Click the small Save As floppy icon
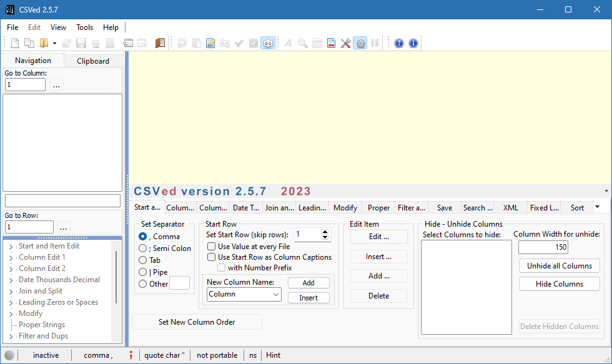The height and width of the screenshot is (364, 612). [96, 43]
